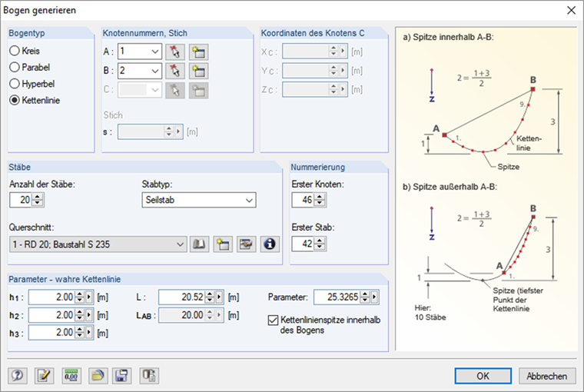Show cross-section info icon
Viewport: 584px width, 392px height.
(x=270, y=244)
